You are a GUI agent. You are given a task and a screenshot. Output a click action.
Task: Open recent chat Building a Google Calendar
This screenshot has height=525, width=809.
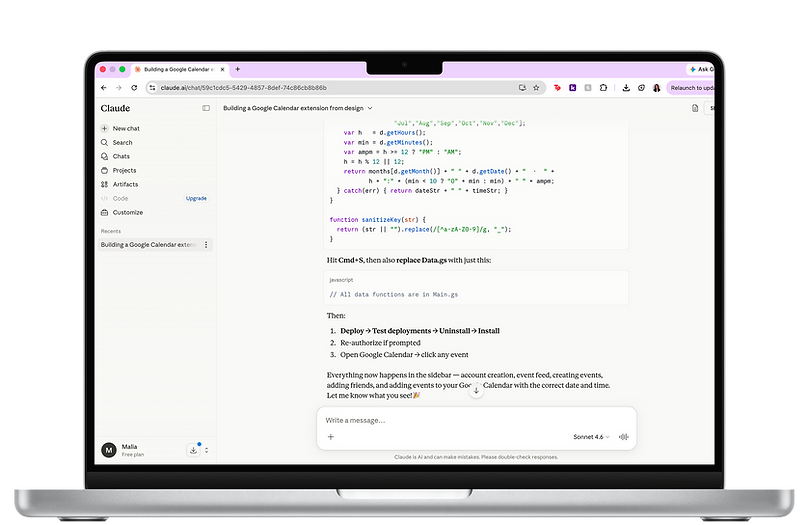(x=149, y=244)
